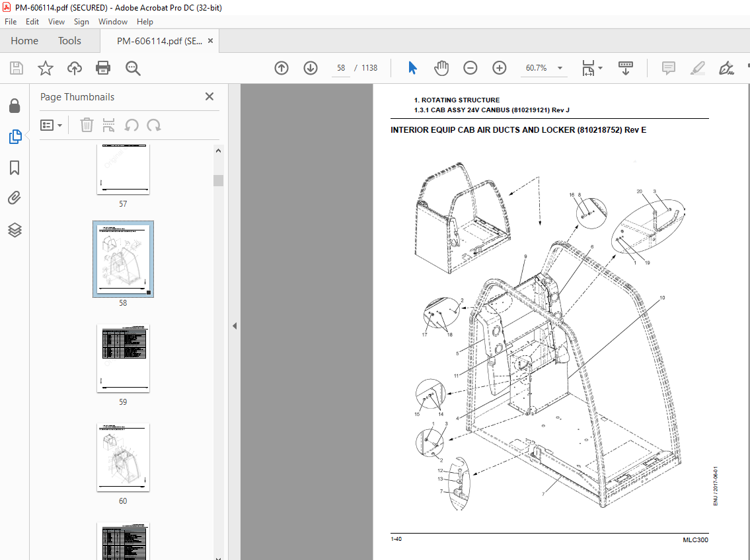The width and height of the screenshot is (750, 560).
Task: Click the page number input field
Action: coord(341,68)
